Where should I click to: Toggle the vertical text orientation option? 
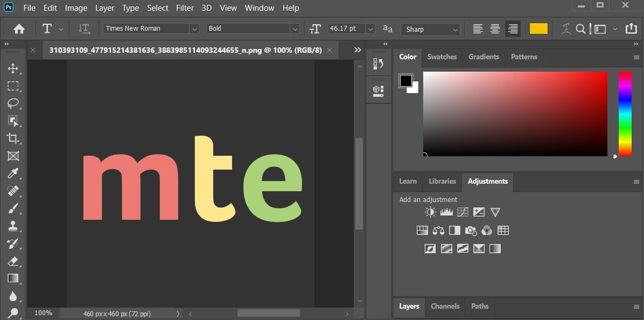click(84, 29)
